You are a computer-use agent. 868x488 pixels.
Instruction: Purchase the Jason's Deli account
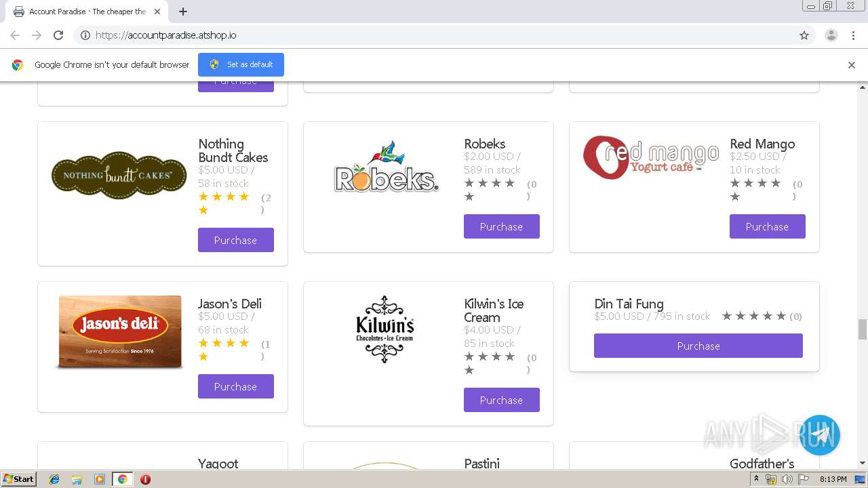[236, 386]
